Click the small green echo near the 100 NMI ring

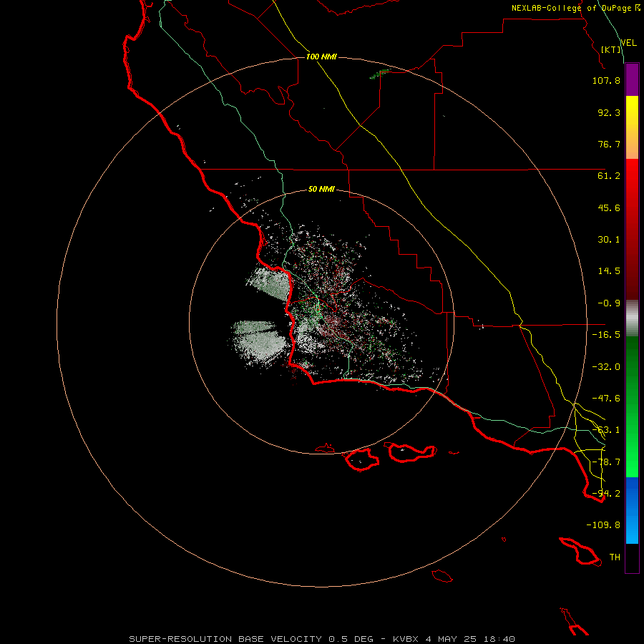pos(379,74)
